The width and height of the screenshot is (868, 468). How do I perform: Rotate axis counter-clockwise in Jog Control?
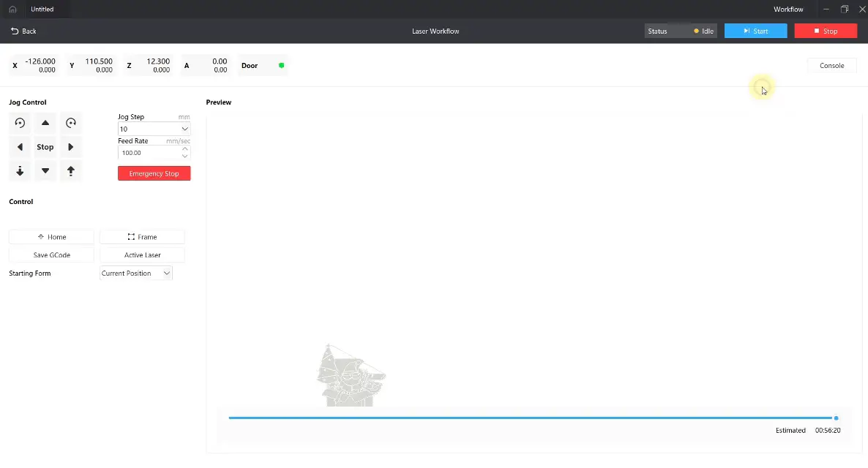[20, 123]
